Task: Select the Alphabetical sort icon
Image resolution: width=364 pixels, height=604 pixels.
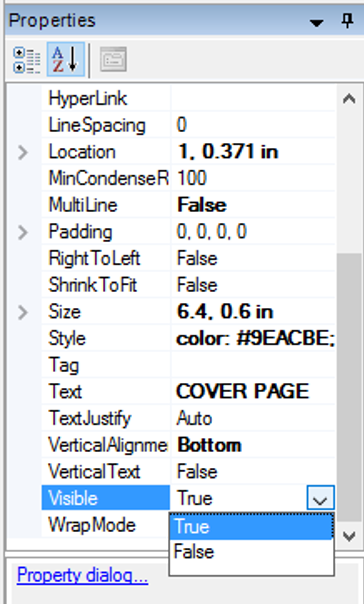Action: coord(65,60)
